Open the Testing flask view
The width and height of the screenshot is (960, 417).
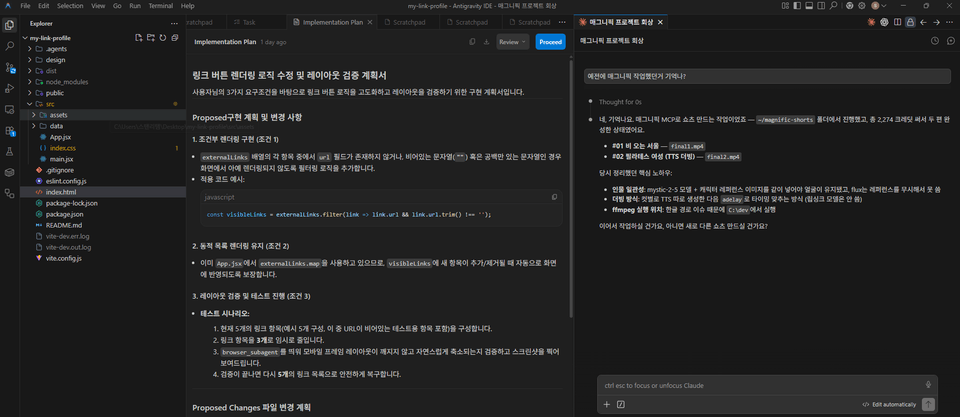pyautogui.click(x=9, y=151)
